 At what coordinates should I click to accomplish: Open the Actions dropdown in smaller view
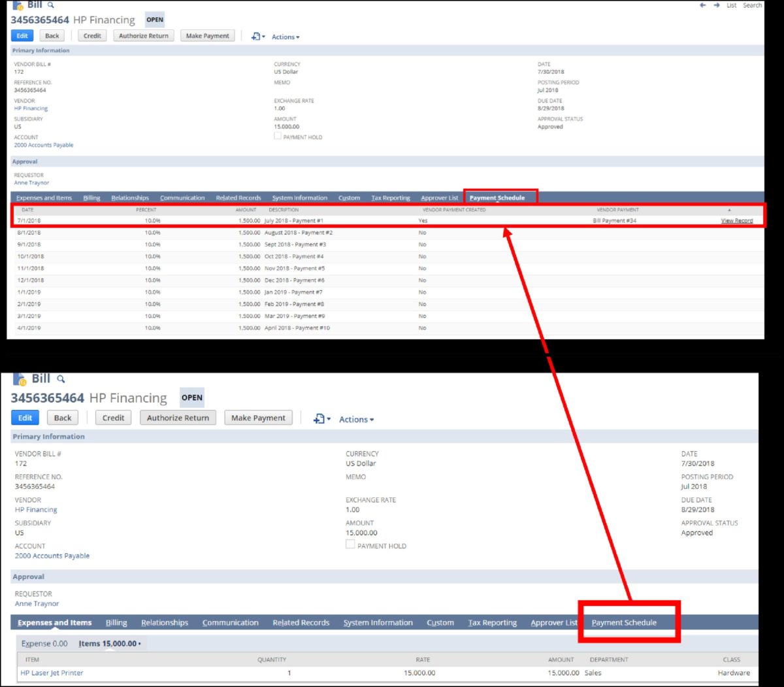[286, 37]
